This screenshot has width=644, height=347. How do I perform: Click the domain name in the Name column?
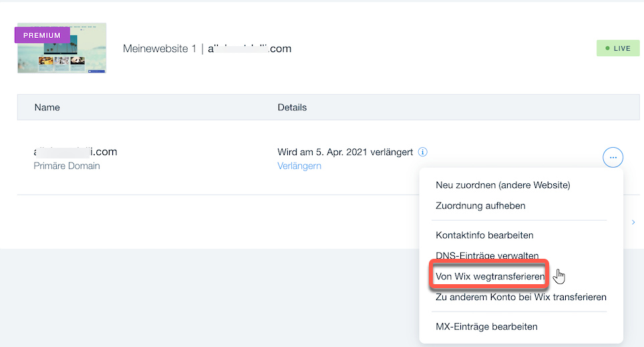75,152
